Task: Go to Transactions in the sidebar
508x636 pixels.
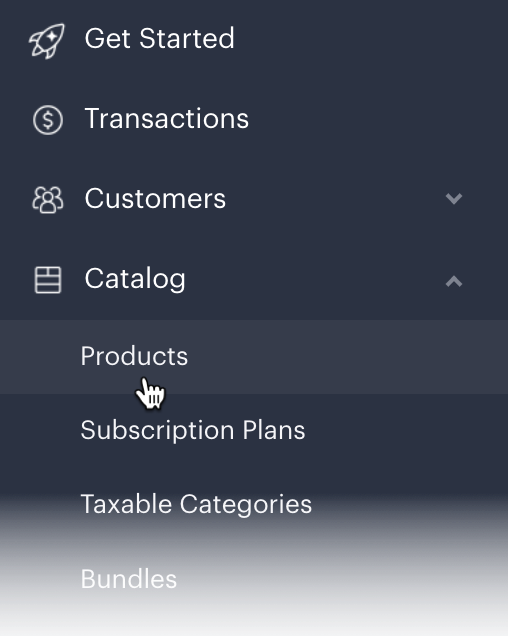Action: pyautogui.click(x=167, y=118)
